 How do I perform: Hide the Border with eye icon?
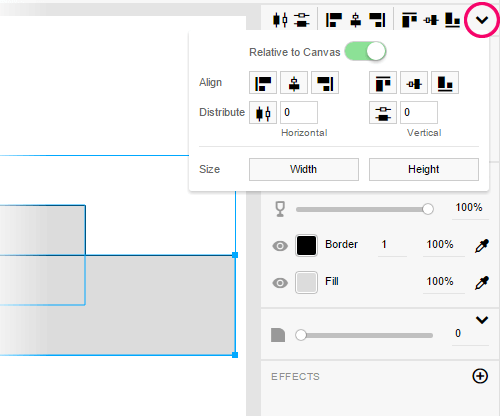pos(280,246)
